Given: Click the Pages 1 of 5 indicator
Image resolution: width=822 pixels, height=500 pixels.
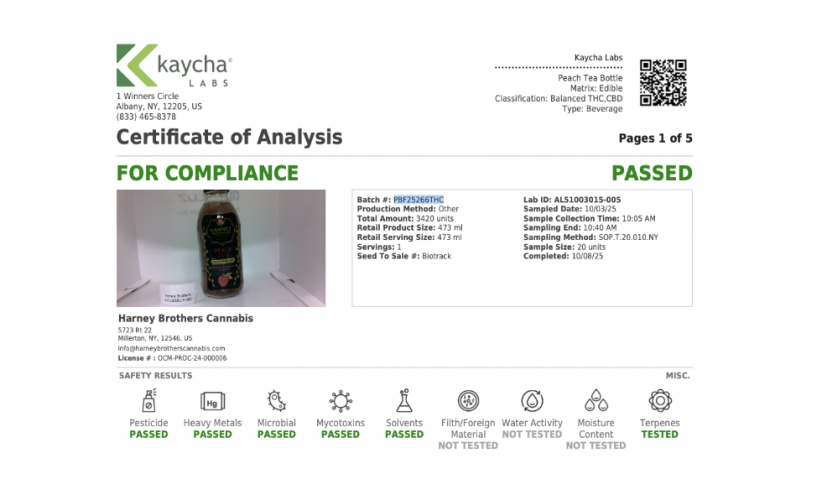Looking at the screenshot, I should [x=655, y=138].
